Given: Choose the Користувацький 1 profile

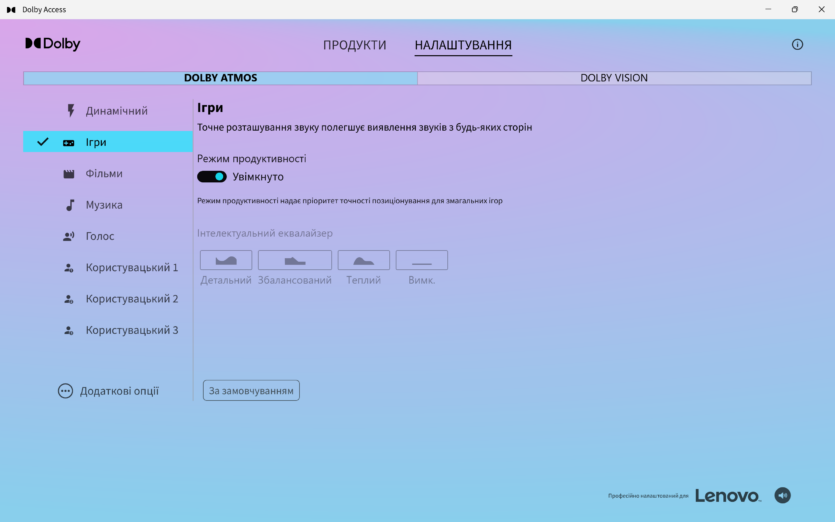Looking at the screenshot, I should [x=108, y=268].
